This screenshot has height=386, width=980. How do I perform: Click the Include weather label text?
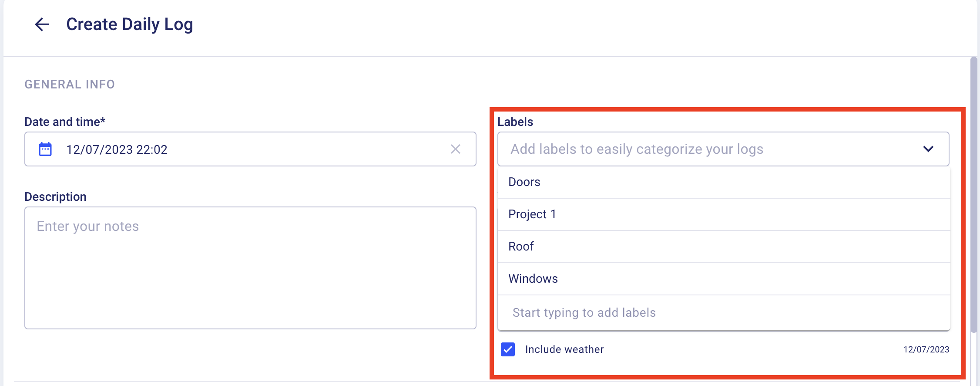(x=564, y=349)
